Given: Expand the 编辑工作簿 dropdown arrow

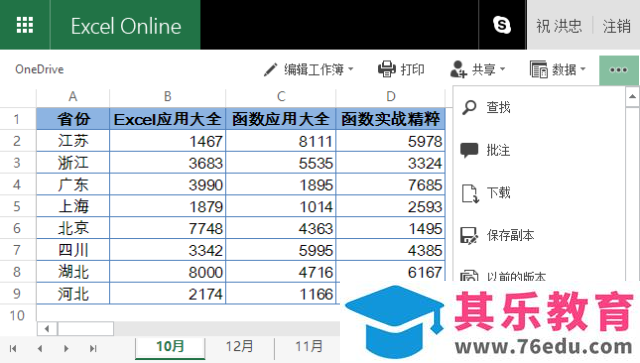Looking at the screenshot, I should click(x=351, y=69).
